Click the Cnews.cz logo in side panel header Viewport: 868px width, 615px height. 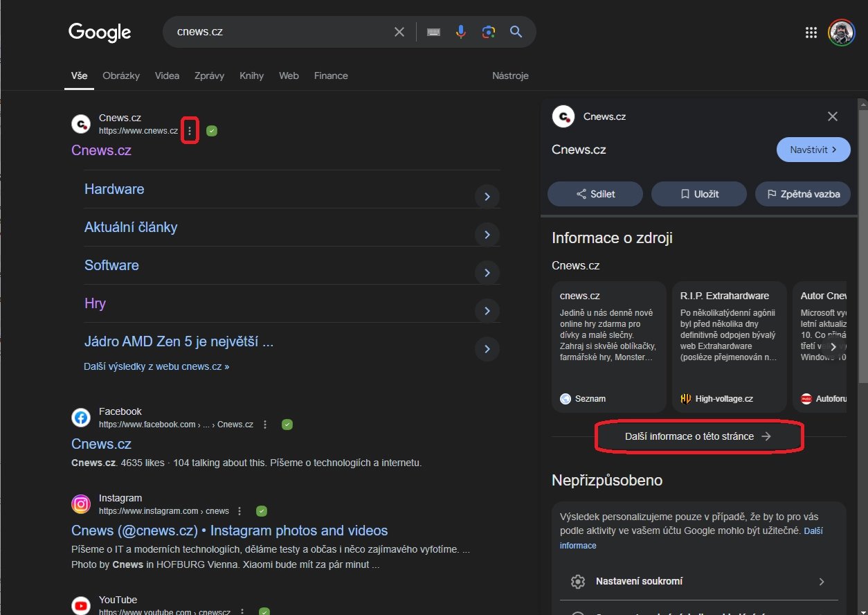point(563,116)
